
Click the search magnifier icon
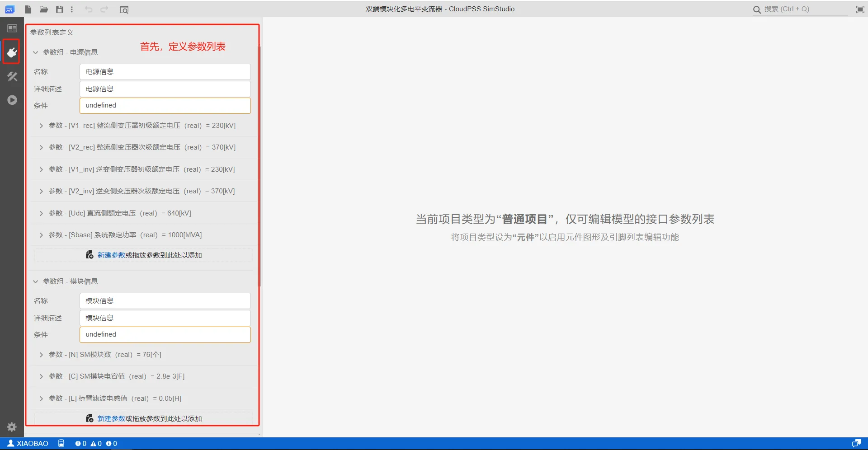point(756,9)
